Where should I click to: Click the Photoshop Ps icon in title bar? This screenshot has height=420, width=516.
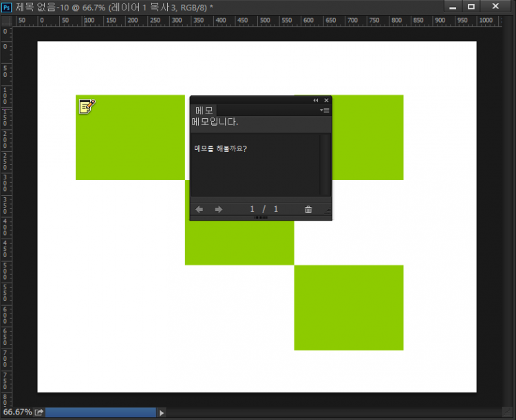click(x=7, y=6)
